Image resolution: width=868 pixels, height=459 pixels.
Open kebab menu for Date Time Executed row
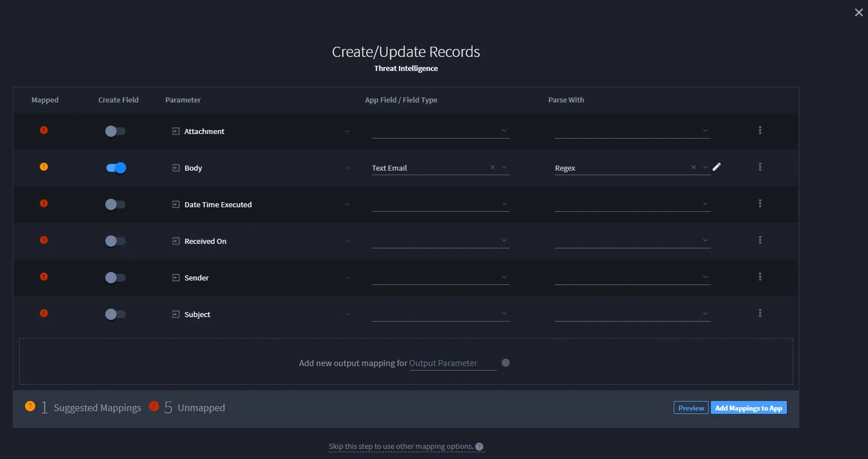[x=760, y=203]
